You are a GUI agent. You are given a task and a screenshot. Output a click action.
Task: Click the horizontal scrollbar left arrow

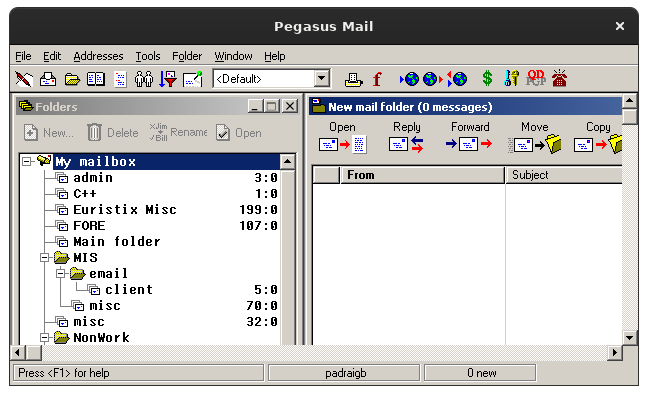pos(17,352)
